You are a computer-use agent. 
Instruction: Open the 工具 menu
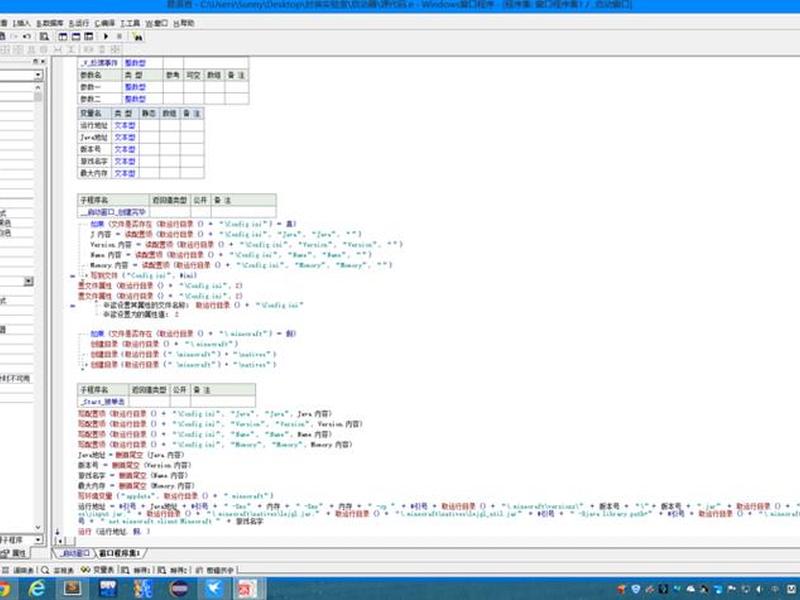click(130, 23)
